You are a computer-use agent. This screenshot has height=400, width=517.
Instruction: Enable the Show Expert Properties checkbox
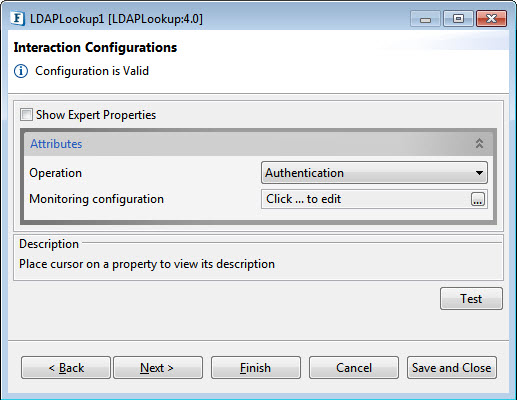point(26,115)
